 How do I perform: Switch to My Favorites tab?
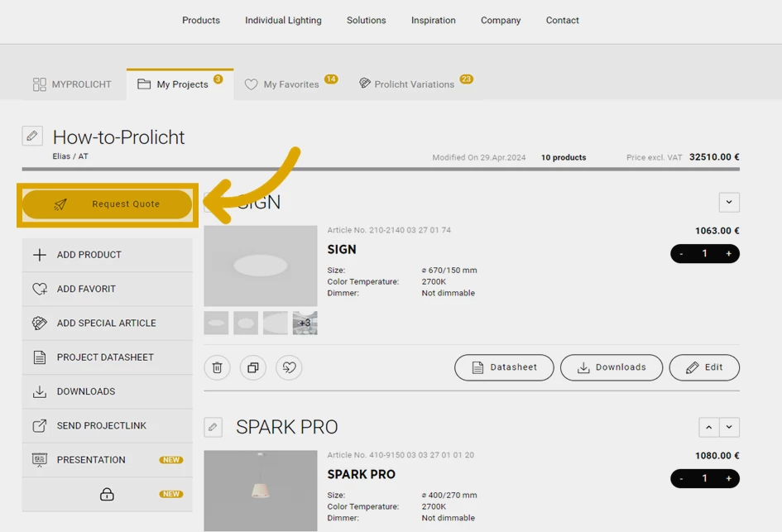(x=290, y=84)
